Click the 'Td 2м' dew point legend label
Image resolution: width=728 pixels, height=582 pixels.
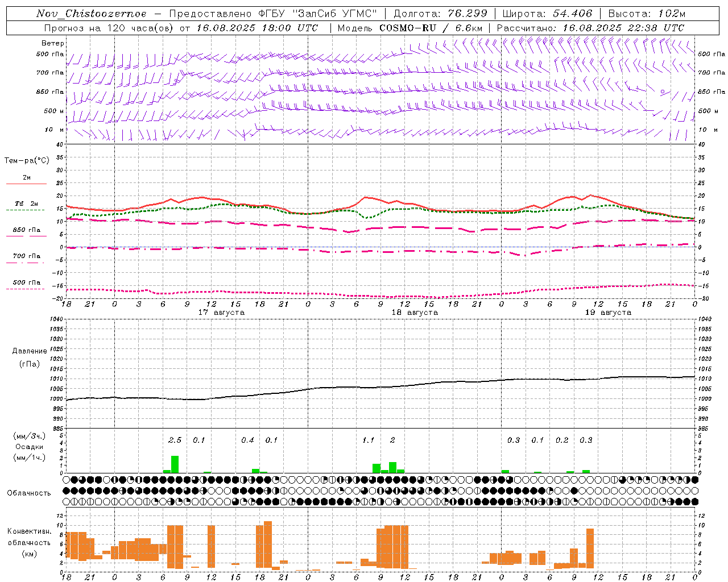tap(26, 203)
